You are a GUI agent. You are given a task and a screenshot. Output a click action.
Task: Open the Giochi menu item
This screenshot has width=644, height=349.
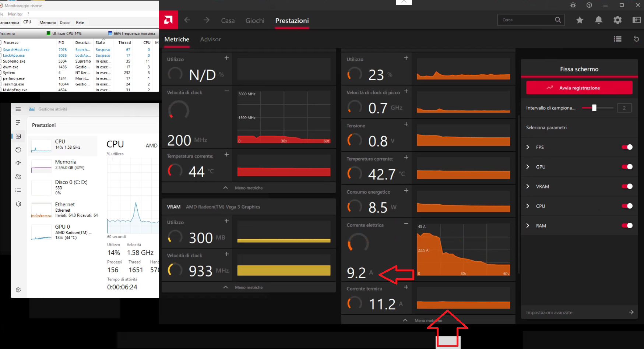pos(254,21)
